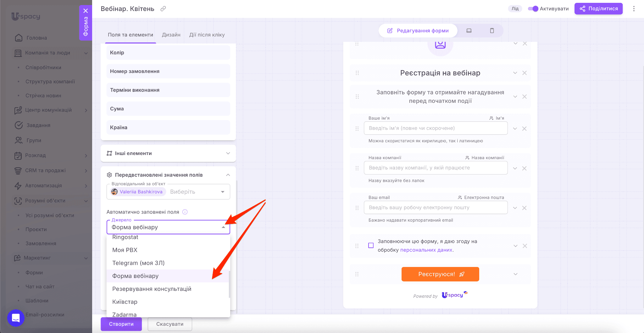
Task: Choose Резервування консультацій from source list
Action: [x=152, y=289]
